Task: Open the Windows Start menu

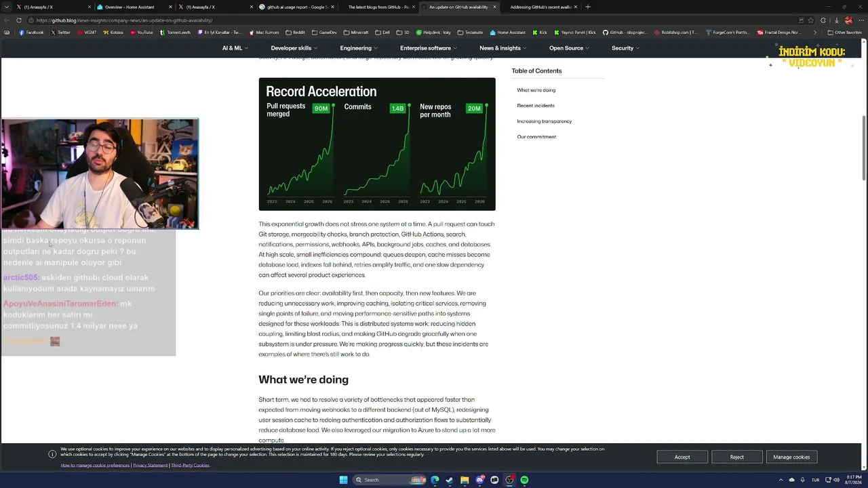Action: pyautogui.click(x=343, y=480)
